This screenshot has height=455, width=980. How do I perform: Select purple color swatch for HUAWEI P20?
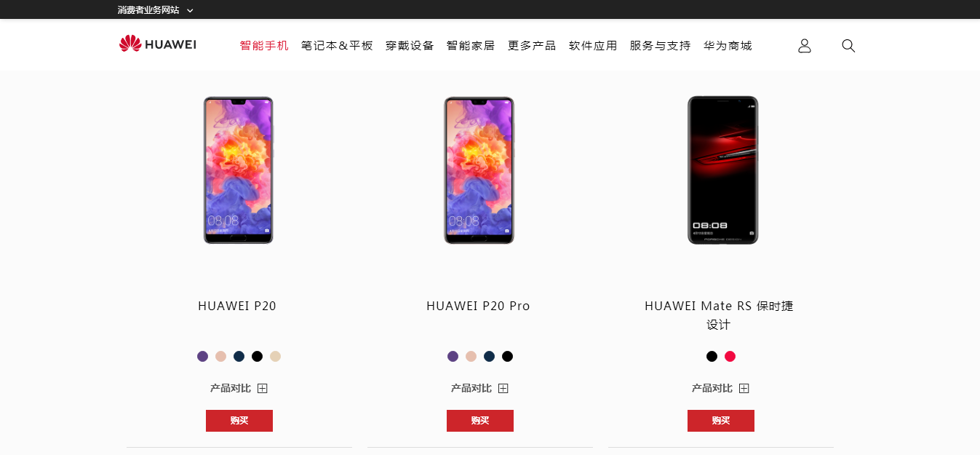click(x=202, y=356)
